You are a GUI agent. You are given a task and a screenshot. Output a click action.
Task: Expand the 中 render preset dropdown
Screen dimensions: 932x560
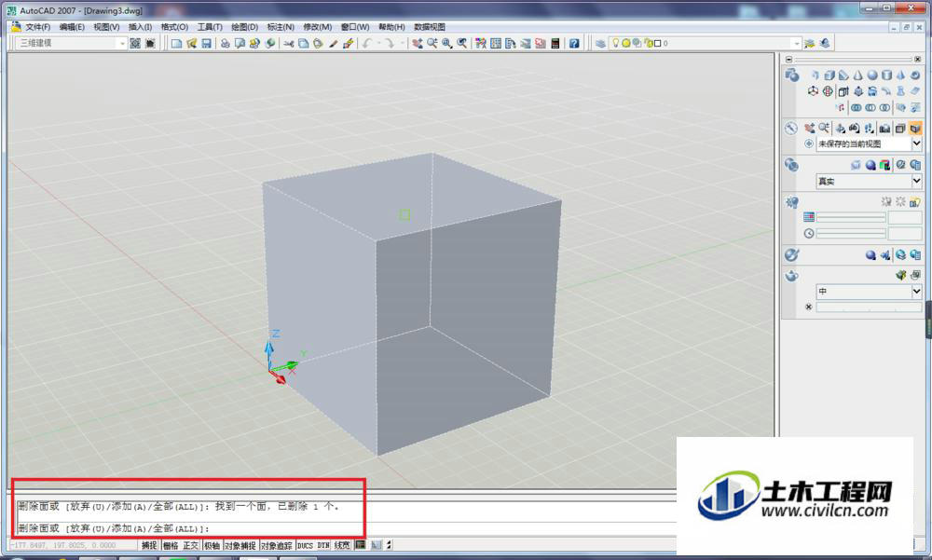pyautogui.click(x=916, y=292)
